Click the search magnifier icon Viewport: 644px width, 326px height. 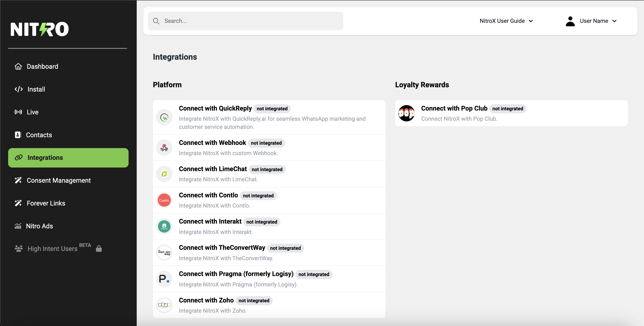point(156,21)
